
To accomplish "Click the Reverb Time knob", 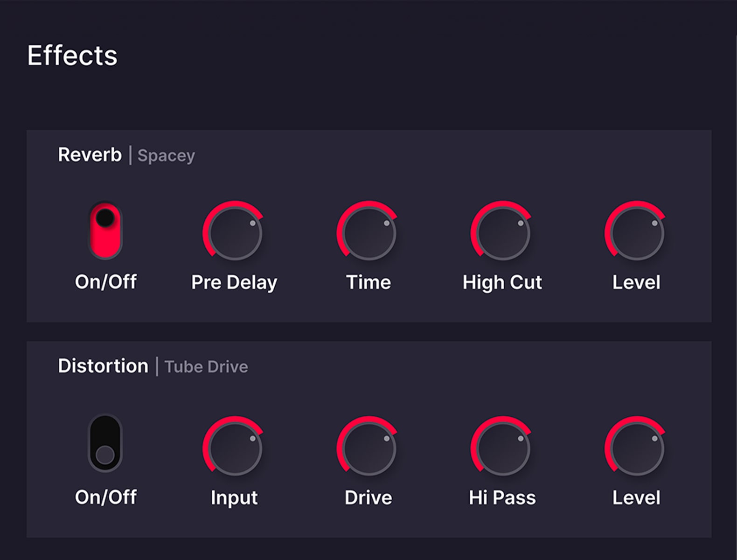I will 368,233.
